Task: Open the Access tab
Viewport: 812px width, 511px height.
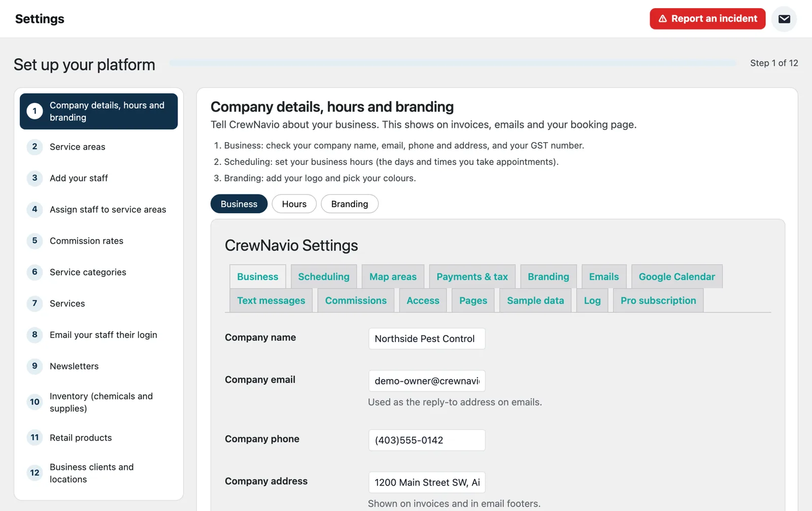Action: click(x=423, y=300)
